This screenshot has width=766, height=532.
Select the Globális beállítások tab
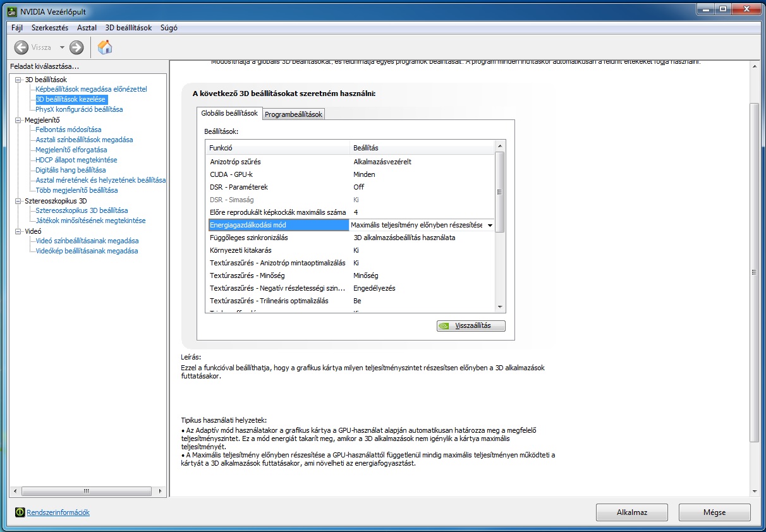[229, 113]
